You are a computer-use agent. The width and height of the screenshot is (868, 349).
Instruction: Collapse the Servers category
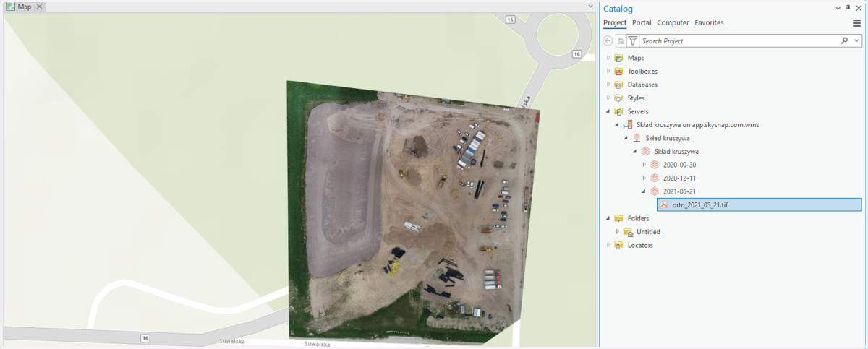[x=608, y=111]
